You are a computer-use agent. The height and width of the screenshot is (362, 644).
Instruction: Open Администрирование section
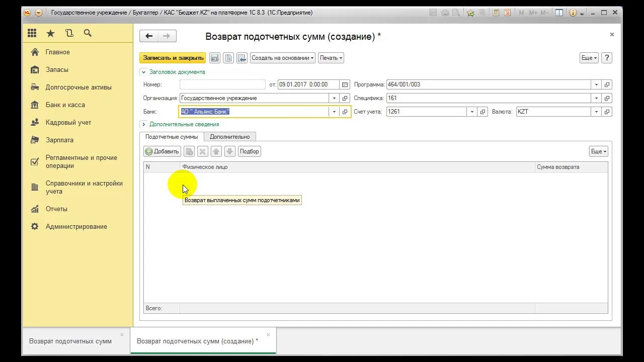coord(77,227)
